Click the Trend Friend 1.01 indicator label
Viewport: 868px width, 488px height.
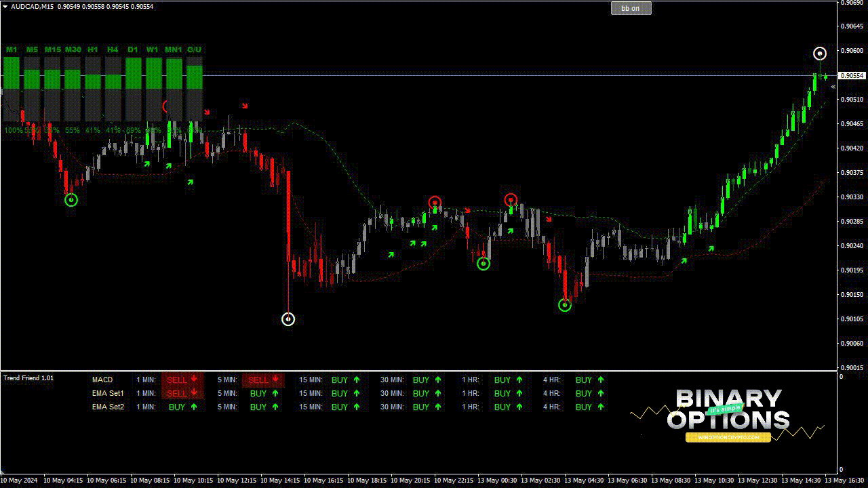coord(28,378)
